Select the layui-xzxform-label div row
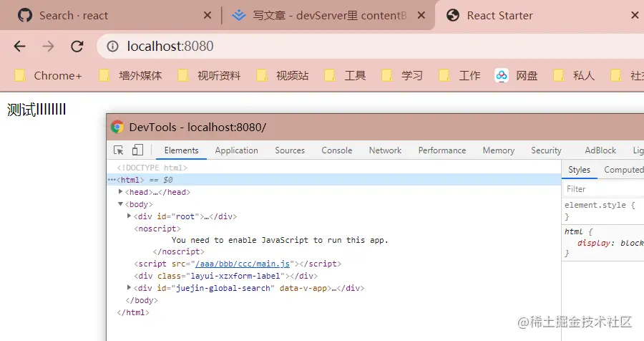 click(225, 276)
